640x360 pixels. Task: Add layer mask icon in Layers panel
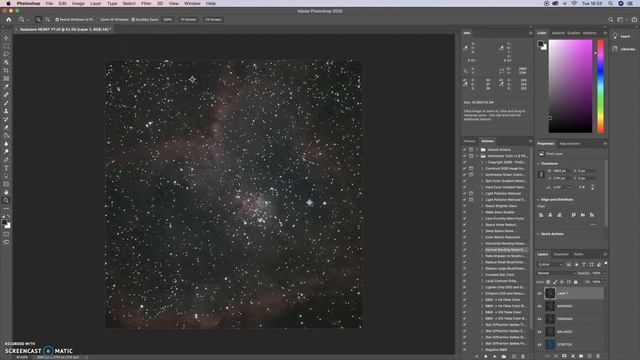(x=564, y=356)
